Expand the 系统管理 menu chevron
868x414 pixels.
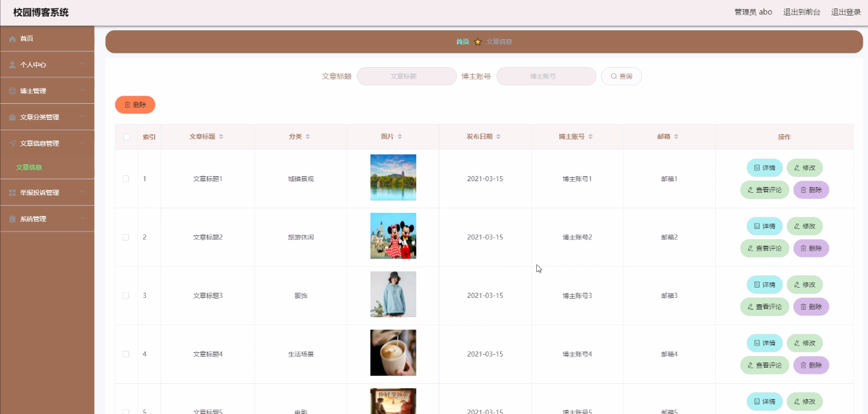coord(83,219)
